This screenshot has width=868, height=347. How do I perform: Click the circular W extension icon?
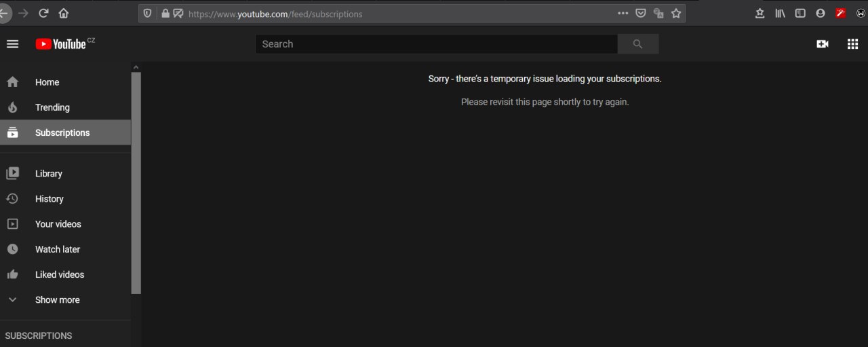point(861,13)
